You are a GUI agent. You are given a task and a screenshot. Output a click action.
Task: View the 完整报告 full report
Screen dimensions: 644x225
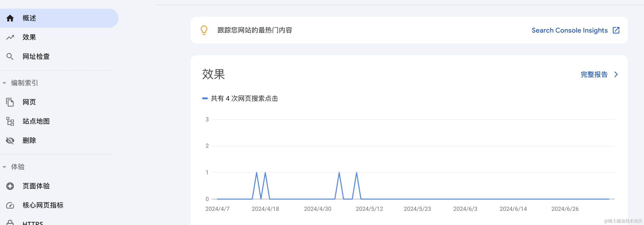599,75
